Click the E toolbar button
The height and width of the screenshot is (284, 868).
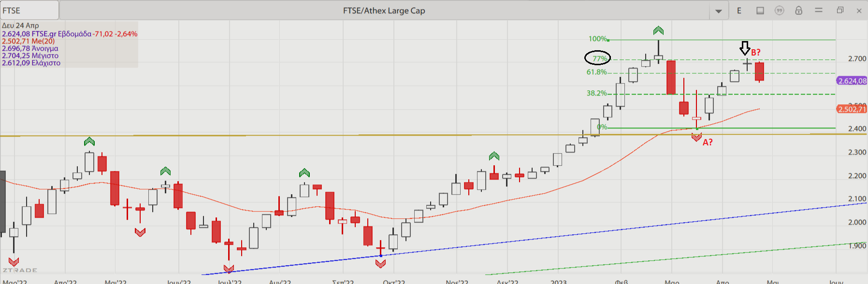point(739,11)
